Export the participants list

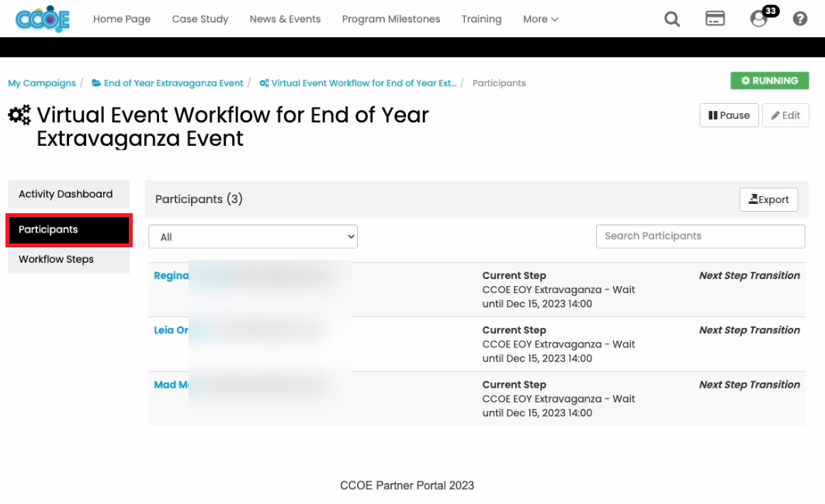768,200
